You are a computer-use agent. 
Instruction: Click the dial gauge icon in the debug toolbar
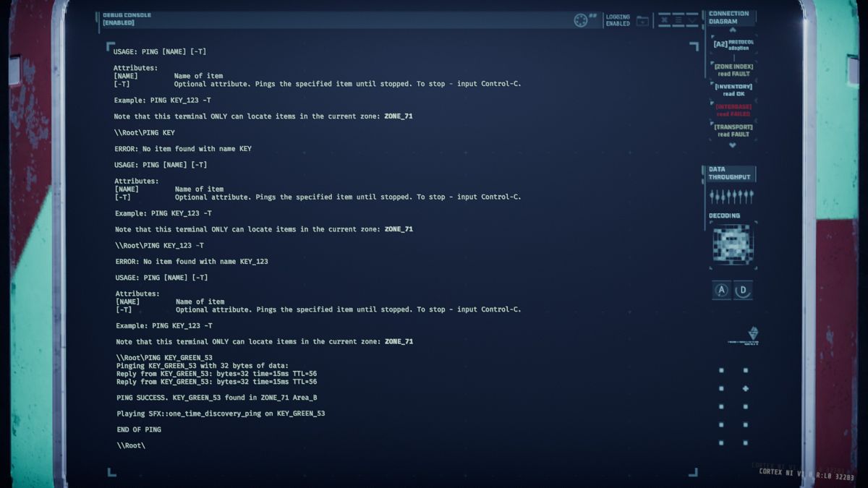[581, 20]
